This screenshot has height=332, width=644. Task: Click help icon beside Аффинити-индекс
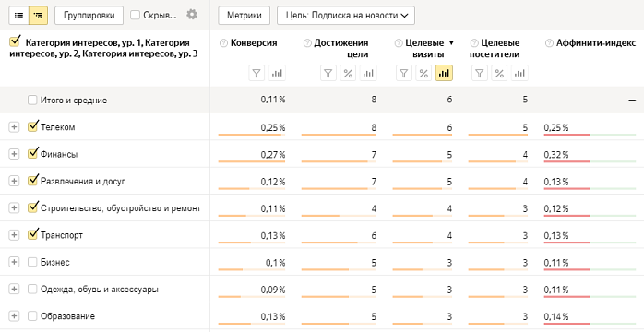coord(549,43)
